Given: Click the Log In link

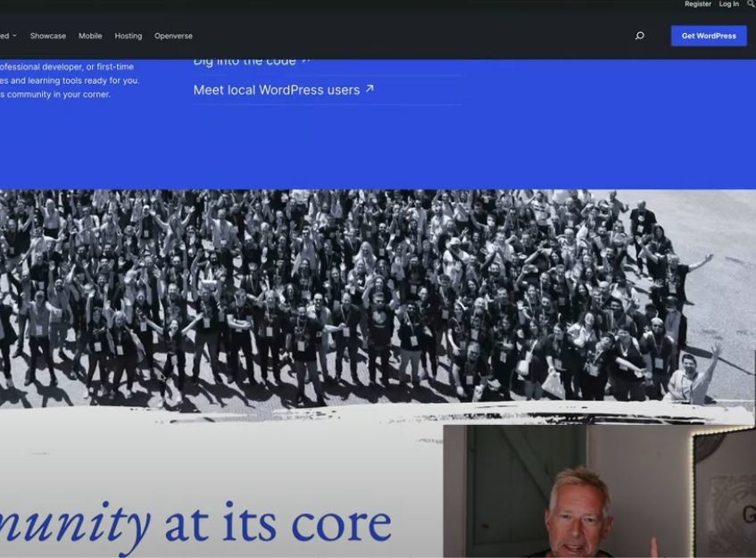Looking at the screenshot, I should coord(729,4).
